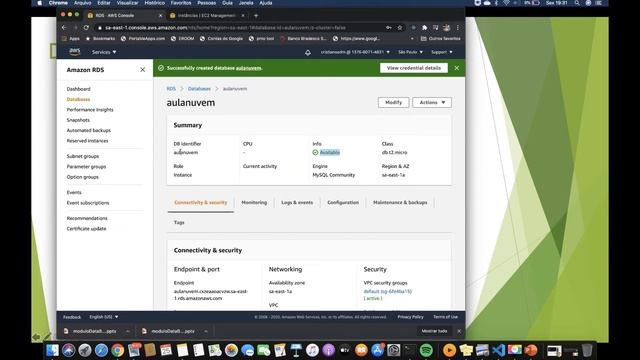
Task: Open the Chrome three-dot menu
Action: 458,27
